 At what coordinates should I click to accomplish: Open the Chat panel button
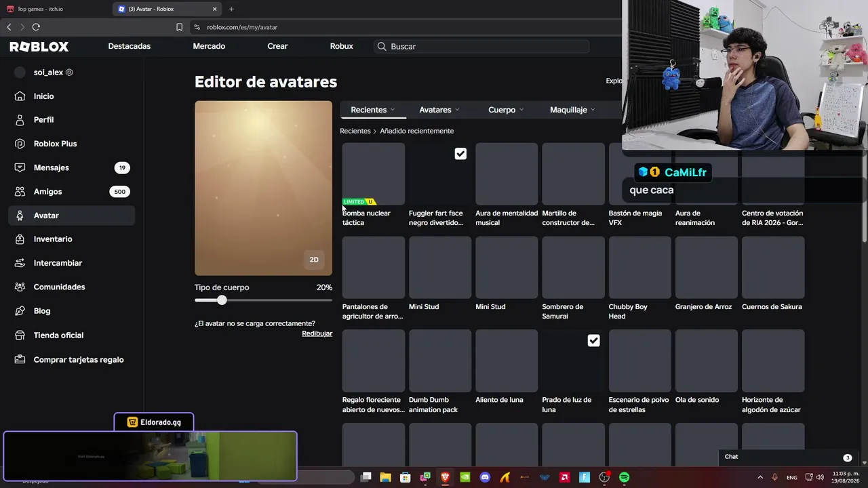click(x=788, y=457)
